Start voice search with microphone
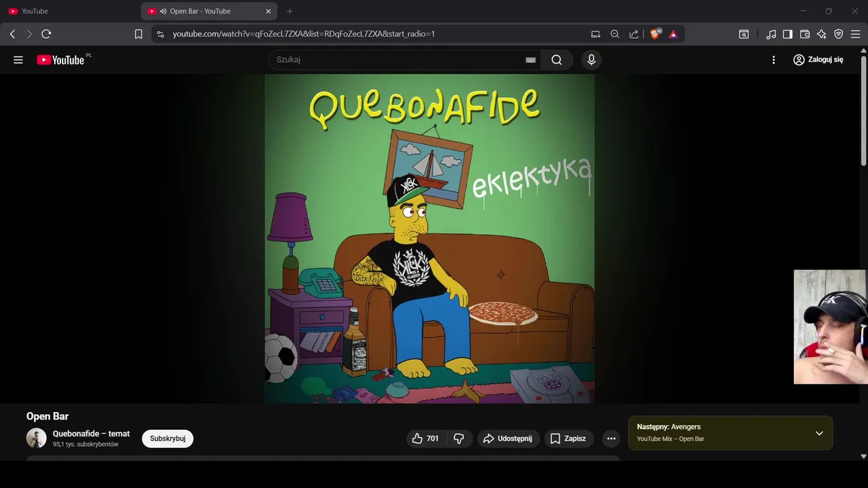Viewport: 868px width, 488px height. point(591,60)
